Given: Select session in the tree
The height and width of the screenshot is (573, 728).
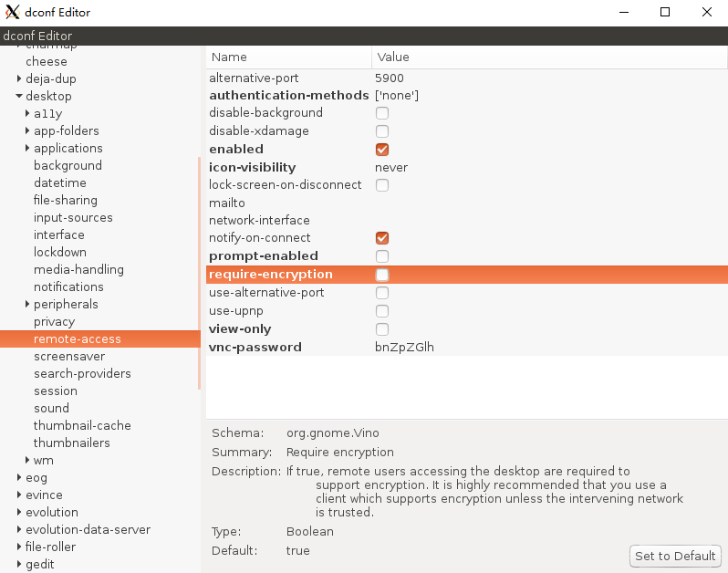Looking at the screenshot, I should coord(56,391).
